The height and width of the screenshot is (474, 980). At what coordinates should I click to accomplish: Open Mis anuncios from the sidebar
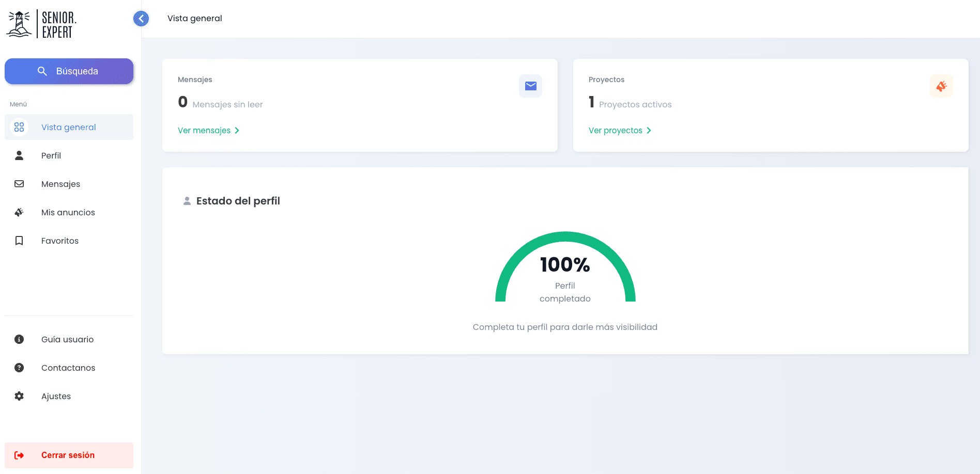tap(68, 212)
